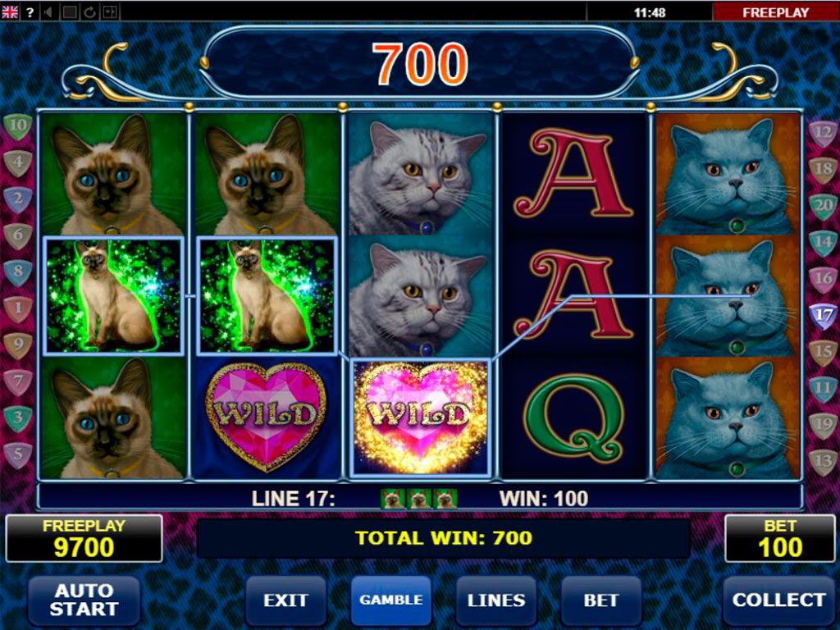Click the Exit button
Screen dimensions: 840x630
(x=285, y=600)
